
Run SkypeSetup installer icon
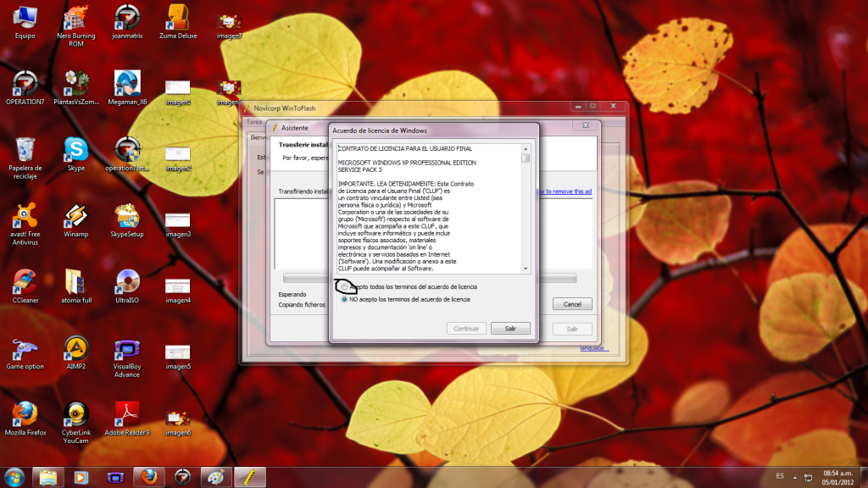pos(127,221)
